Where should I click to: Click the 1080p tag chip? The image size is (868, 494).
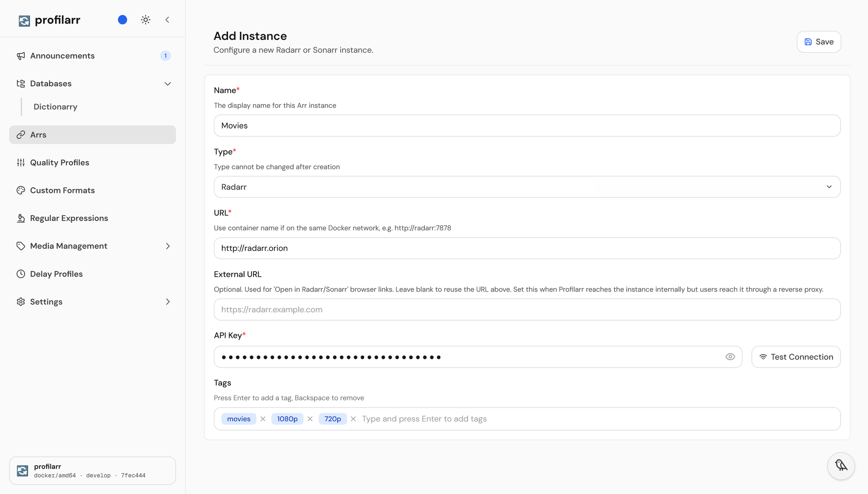(287, 419)
